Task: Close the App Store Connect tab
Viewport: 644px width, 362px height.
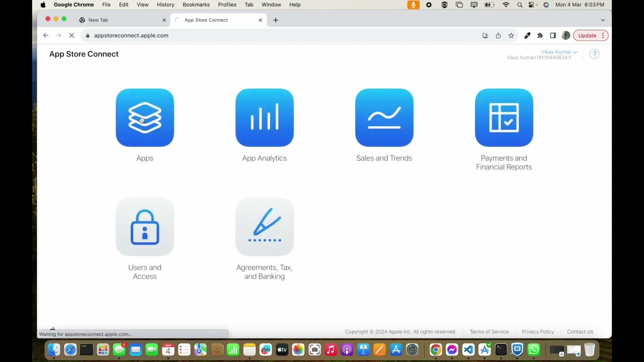Action: coord(260,20)
